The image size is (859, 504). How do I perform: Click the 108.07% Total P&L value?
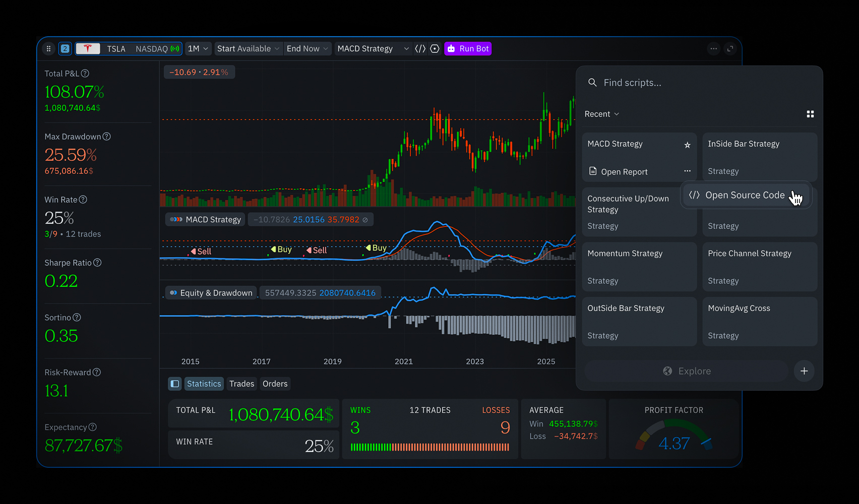[x=75, y=92]
